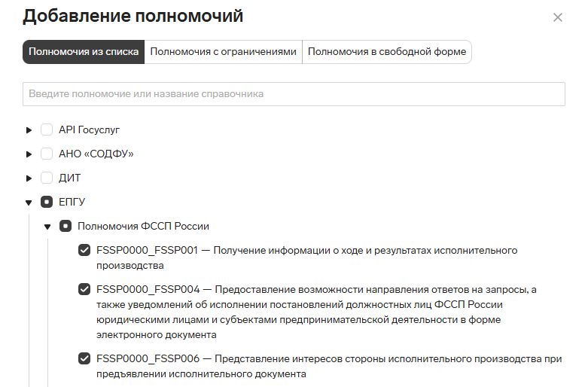Viewport: 588px width, 387px height.
Task: Tick the АНО «СОДФУ» checkbox
Action: click(x=47, y=154)
